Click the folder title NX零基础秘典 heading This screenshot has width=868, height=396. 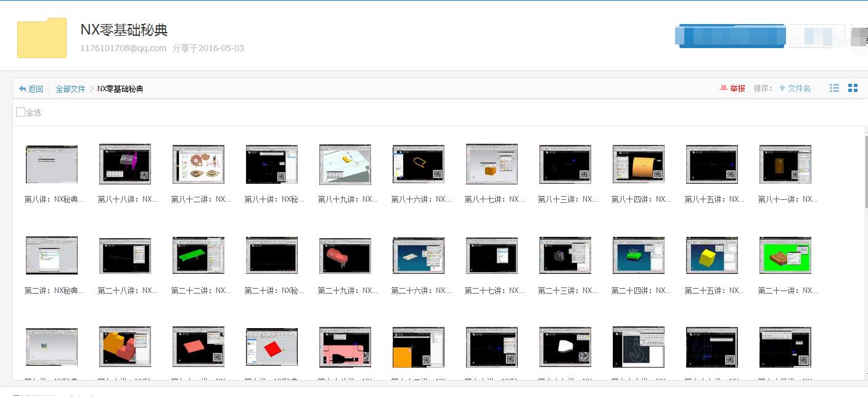click(x=122, y=29)
